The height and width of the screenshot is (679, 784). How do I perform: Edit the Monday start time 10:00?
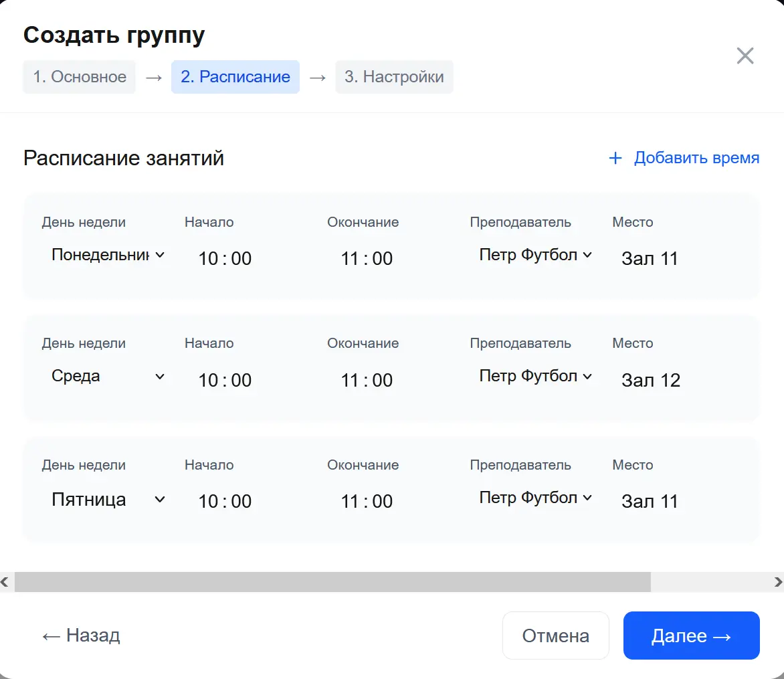click(225, 259)
